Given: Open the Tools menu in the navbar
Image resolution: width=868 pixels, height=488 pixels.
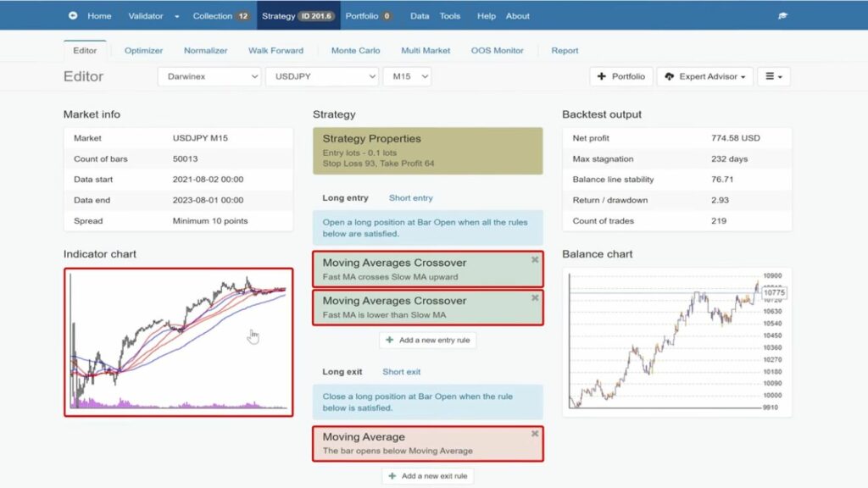Looking at the screenshot, I should 450,15.
